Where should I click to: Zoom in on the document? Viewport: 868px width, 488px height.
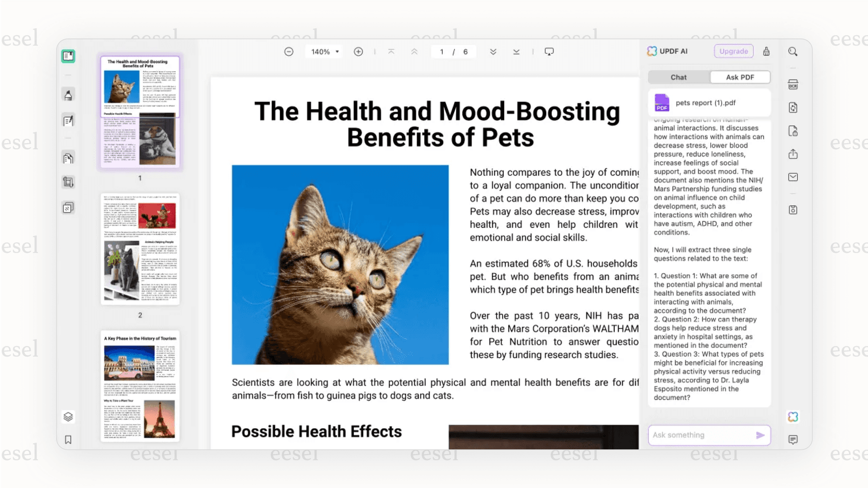coord(358,51)
